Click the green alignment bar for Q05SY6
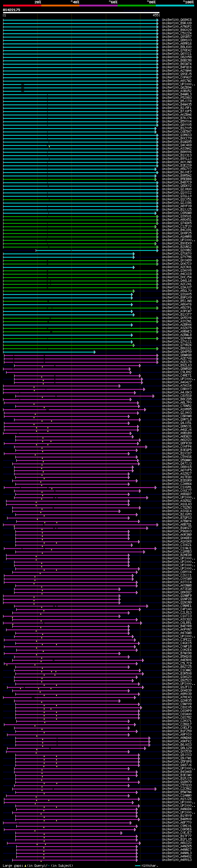The width and height of the screenshot is (197, 868). coord(81,318)
